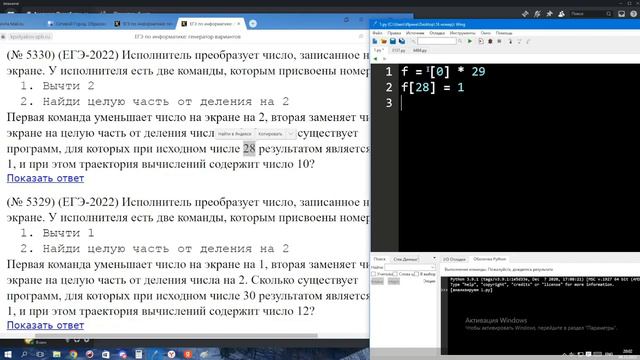This screenshot has width=640, height=360.
Task: Open the Windows Start menu
Action: click(7, 354)
